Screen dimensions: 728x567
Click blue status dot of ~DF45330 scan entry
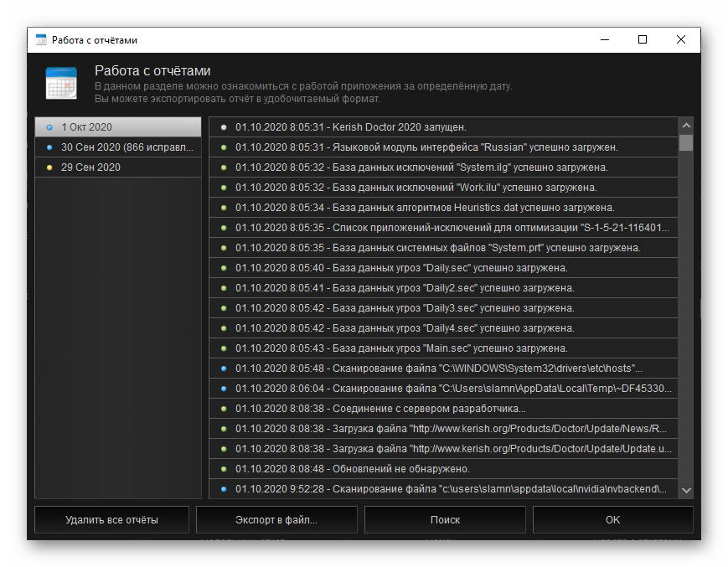click(x=224, y=389)
